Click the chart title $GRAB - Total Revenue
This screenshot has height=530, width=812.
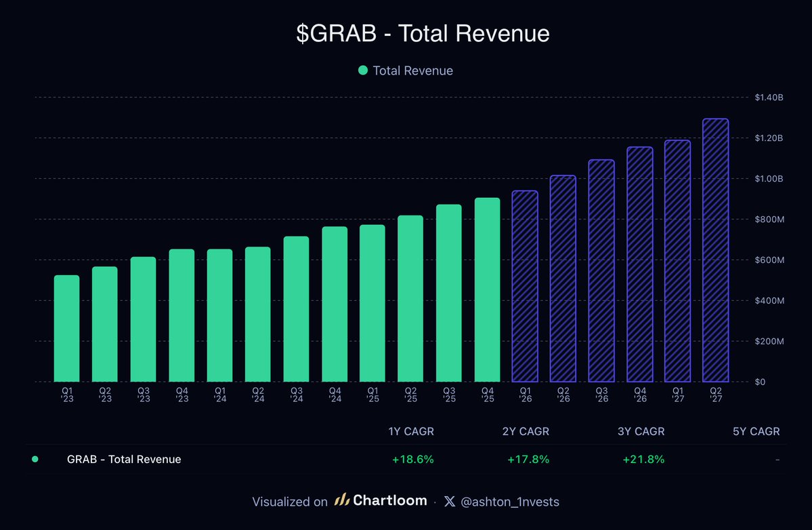pyautogui.click(x=423, y=34)
